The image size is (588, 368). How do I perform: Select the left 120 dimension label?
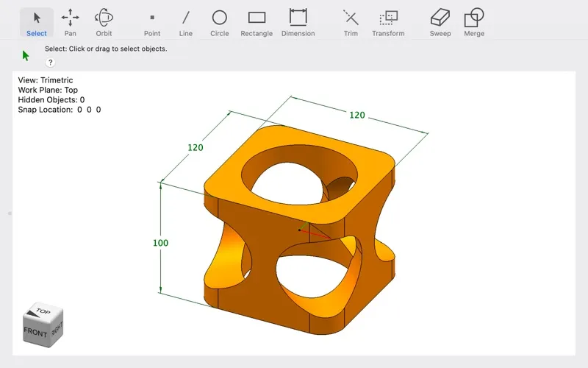coord(196,148)
